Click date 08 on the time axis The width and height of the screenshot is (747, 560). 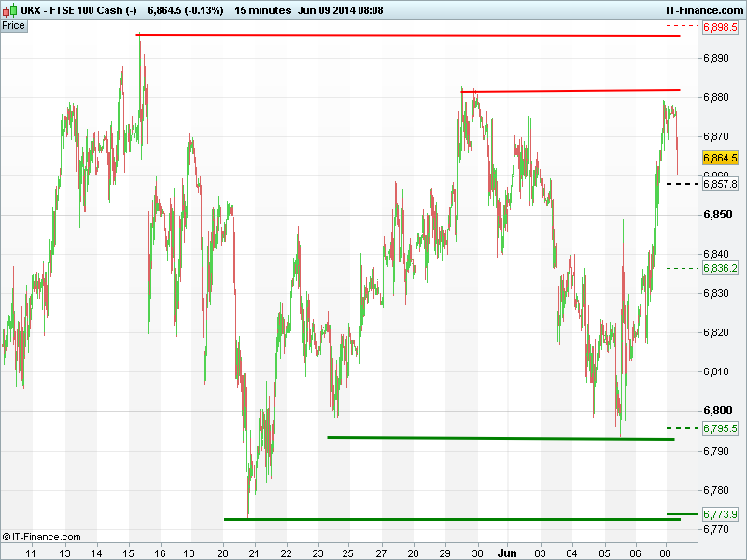(x=665, y=553)
